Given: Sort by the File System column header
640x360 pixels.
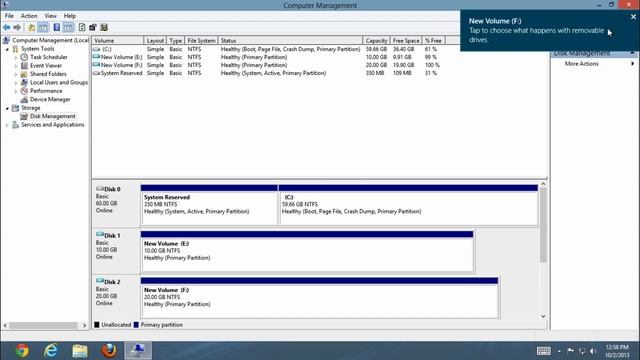Looking at the screenshot, I should point(201,41).
